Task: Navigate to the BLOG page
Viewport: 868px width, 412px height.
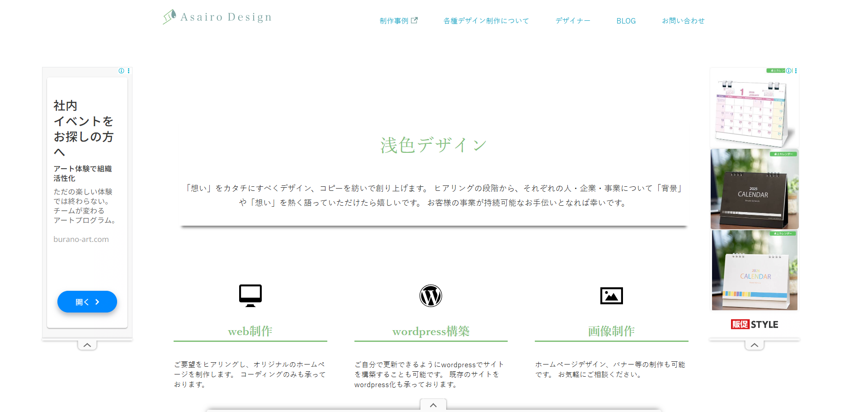Action: point(626,21)
